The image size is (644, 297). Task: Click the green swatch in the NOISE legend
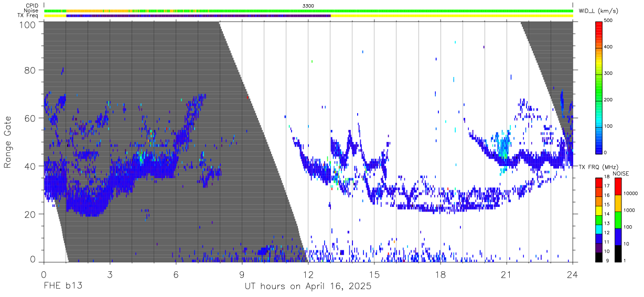617,219
